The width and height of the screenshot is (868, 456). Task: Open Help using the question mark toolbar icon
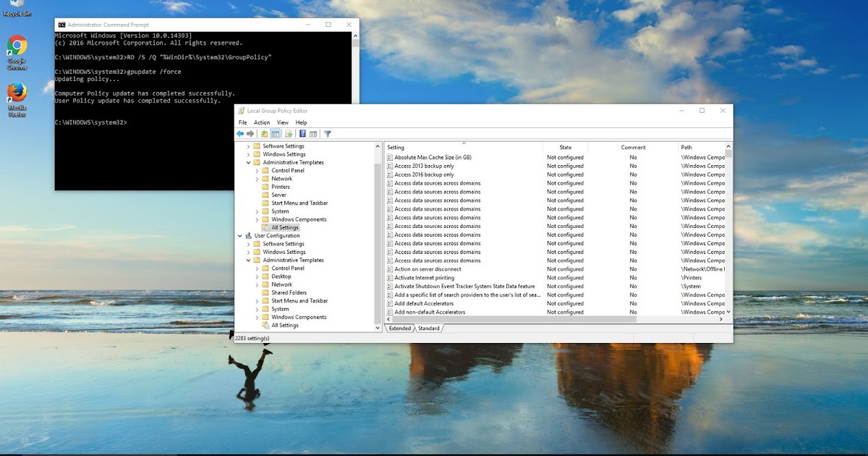302,133
